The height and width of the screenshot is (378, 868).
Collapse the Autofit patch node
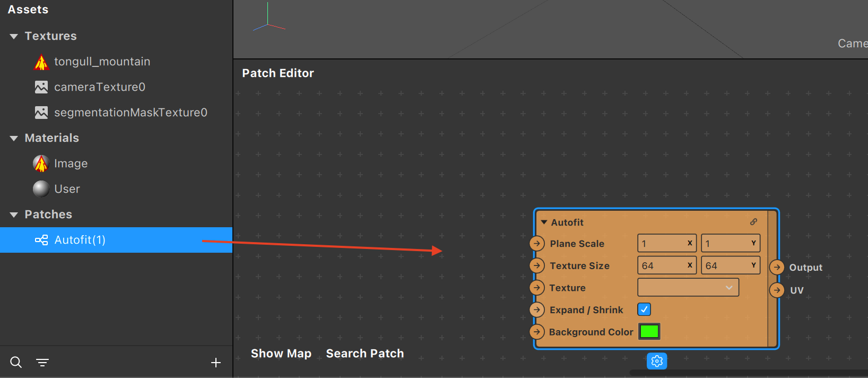click(544, 222)
